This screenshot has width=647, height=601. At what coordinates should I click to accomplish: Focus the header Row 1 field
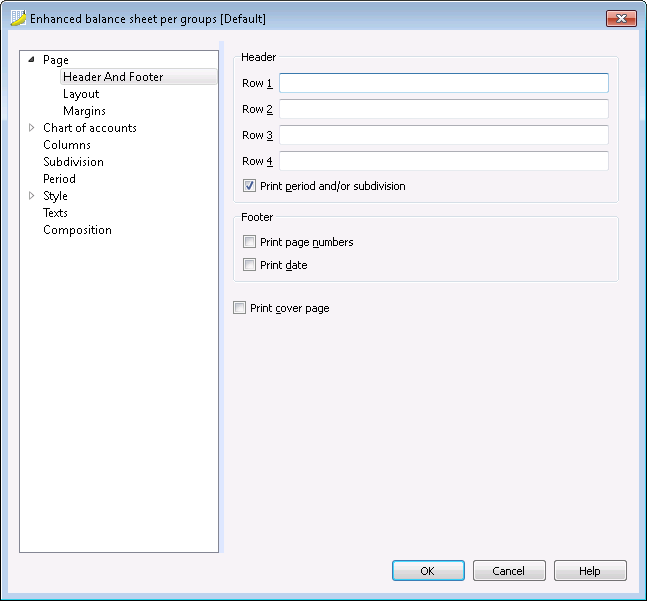click(444, 83)
